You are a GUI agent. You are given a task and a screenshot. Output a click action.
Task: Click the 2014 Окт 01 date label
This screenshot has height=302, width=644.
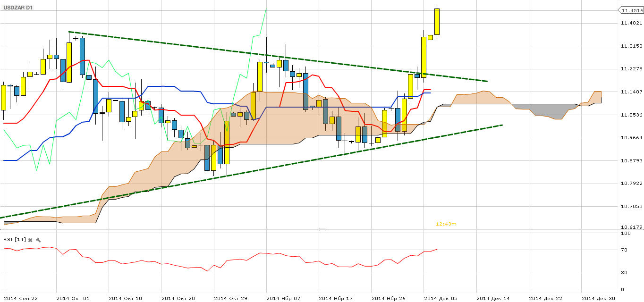[72, 298]
